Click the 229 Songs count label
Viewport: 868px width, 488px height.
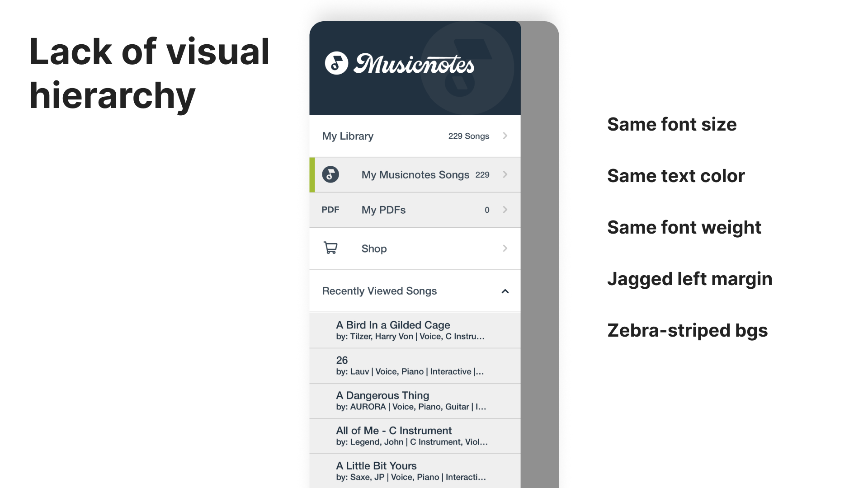(468, 136)
